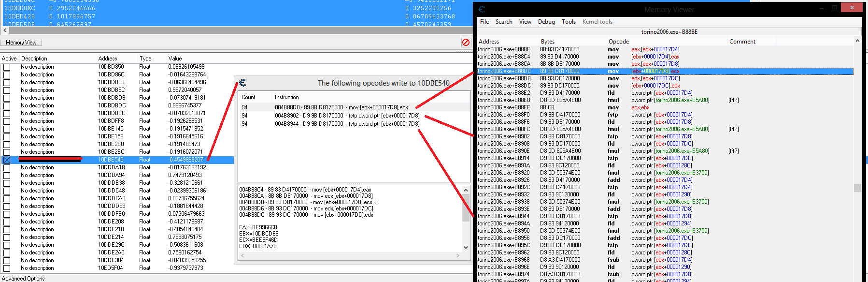Maximize the Memory Viewer window
Screen dimensions: 868x282
tap(834, 8)
